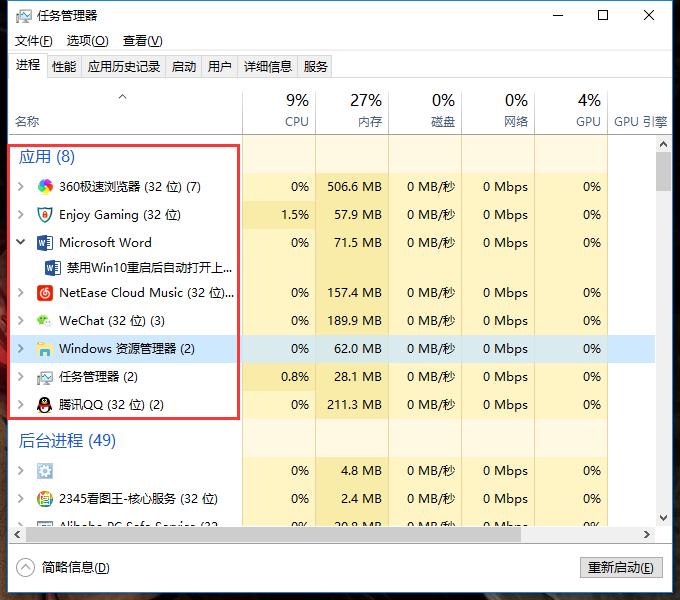Click the WeChat app icon
680x600 pixels.
pyautogui.click(x=44, y=321)
